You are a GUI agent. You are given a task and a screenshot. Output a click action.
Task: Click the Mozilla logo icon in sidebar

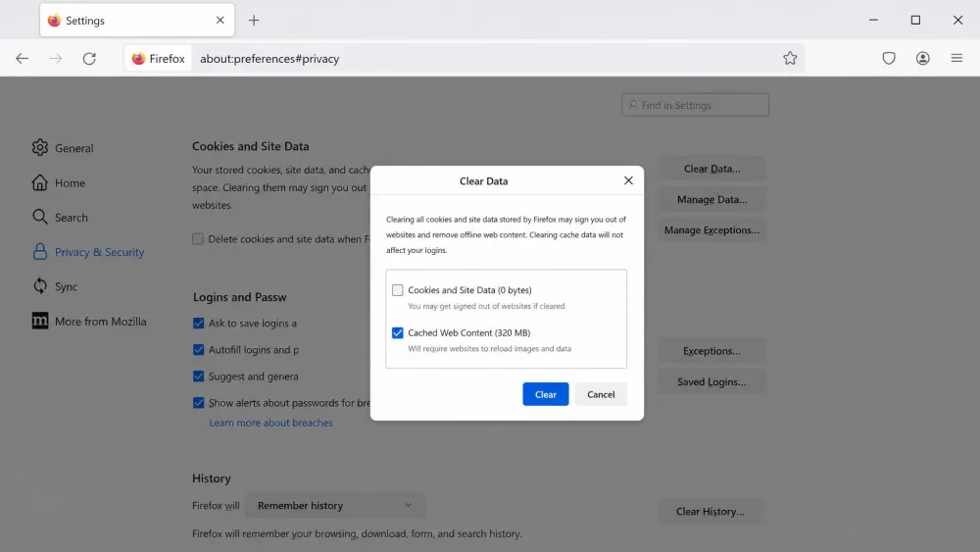pos(40,321)
